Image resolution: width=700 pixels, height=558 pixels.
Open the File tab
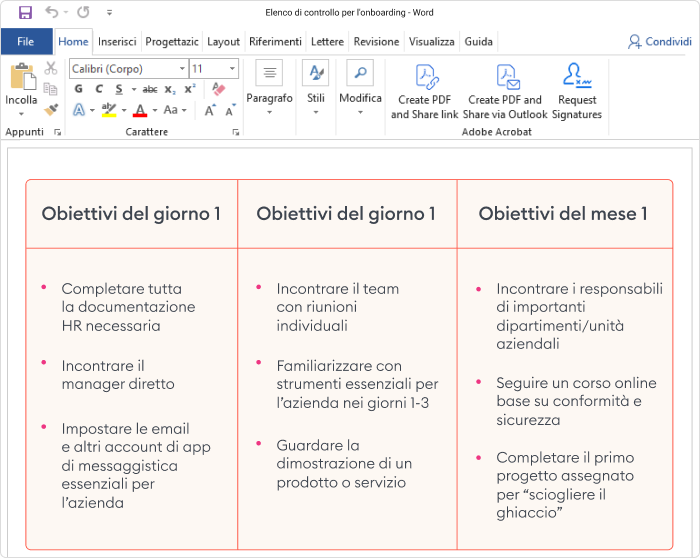(x=26, y=42)
